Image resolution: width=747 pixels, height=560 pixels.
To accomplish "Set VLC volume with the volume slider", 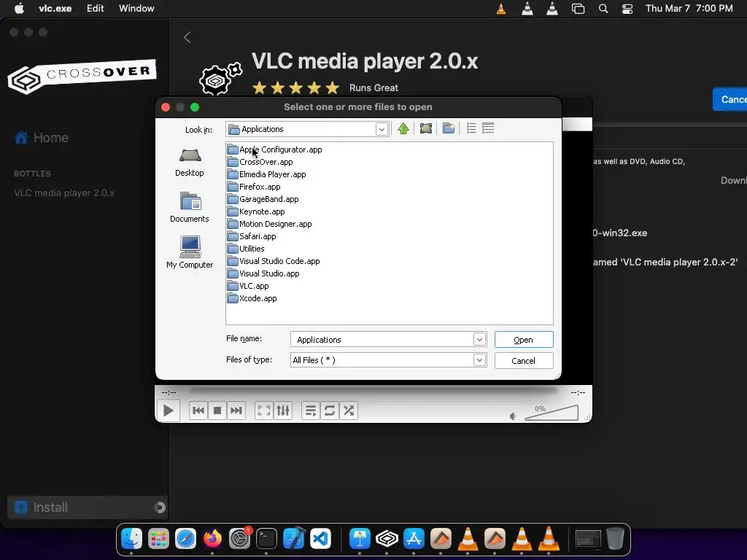I will coord(551,413).
